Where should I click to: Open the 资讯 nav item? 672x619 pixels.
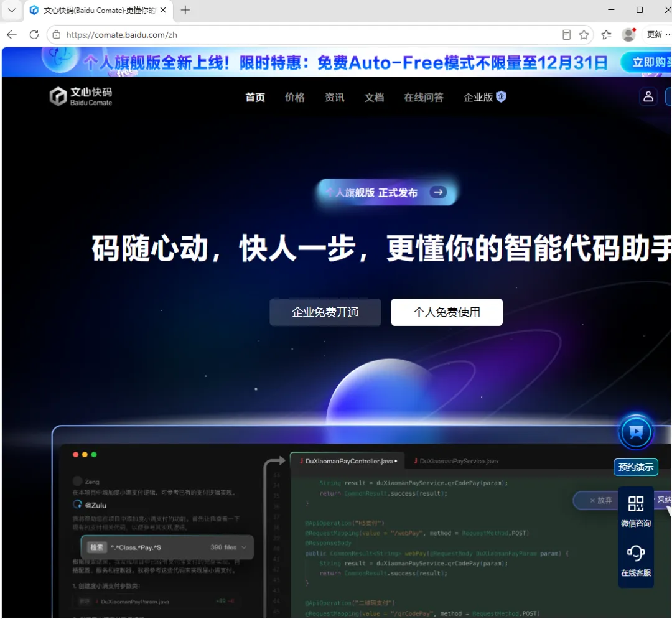pos(334,98)
